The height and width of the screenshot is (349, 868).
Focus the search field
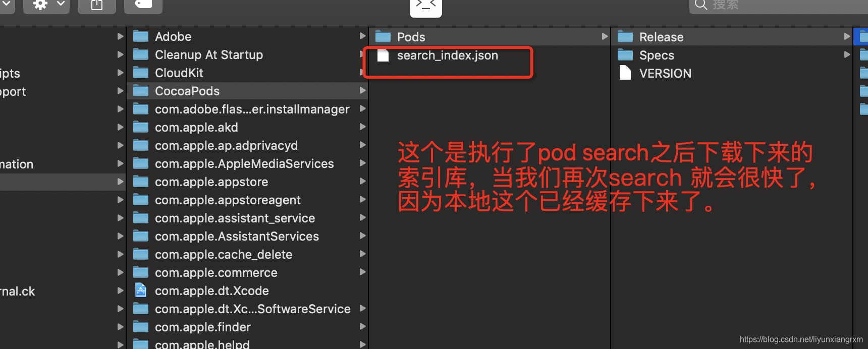(x=779, y=5)
